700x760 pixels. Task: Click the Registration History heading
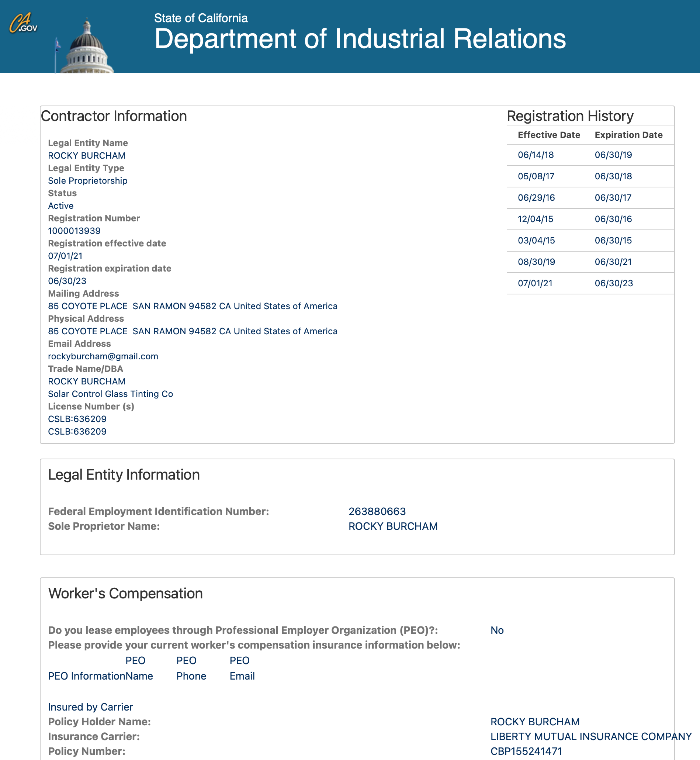(x=570, y=116)
